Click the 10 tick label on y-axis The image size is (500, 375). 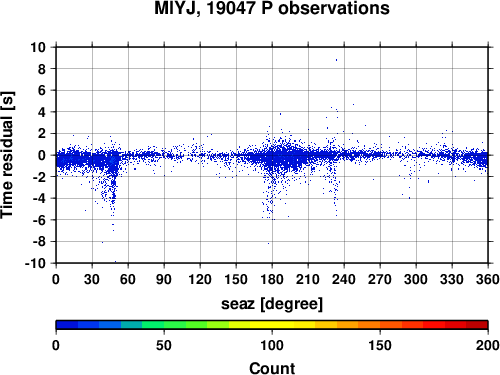[x=38, y=47]
